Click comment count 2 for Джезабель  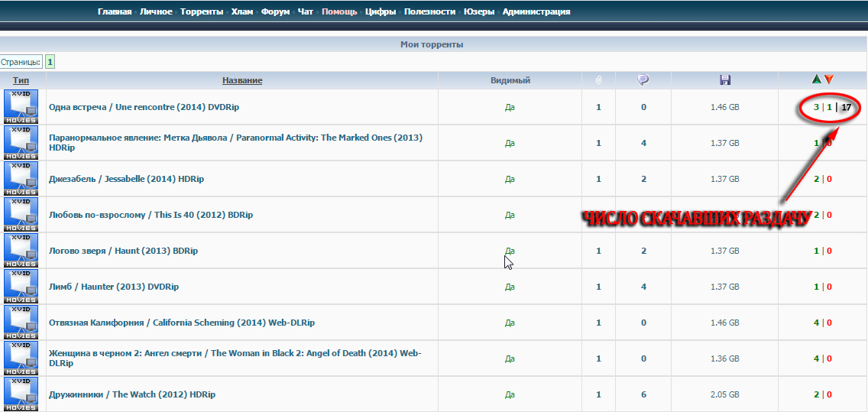click(644, 179)
